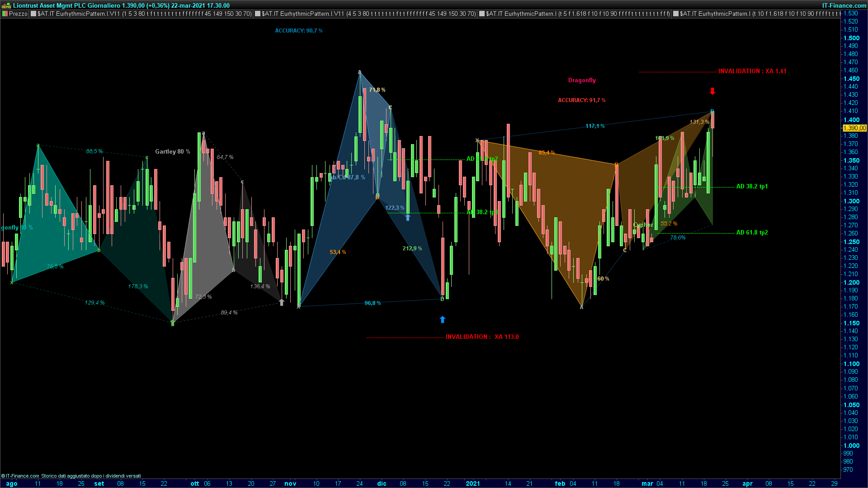Select the Prezzo indicator tab
The width and height of the screenshot is (868, 488).
coord(18,14)
